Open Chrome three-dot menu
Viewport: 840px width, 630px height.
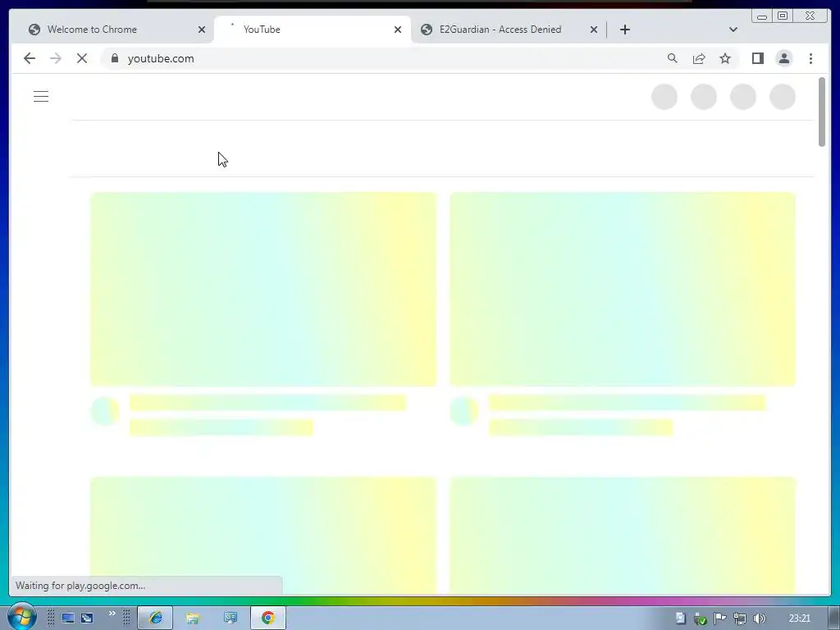point(810,58)
